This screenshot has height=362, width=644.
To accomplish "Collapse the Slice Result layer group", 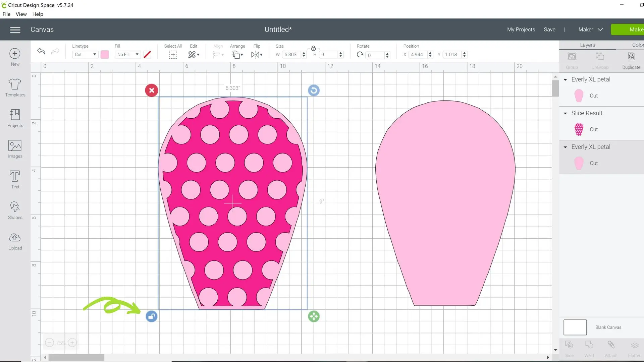I will point(566,113).
